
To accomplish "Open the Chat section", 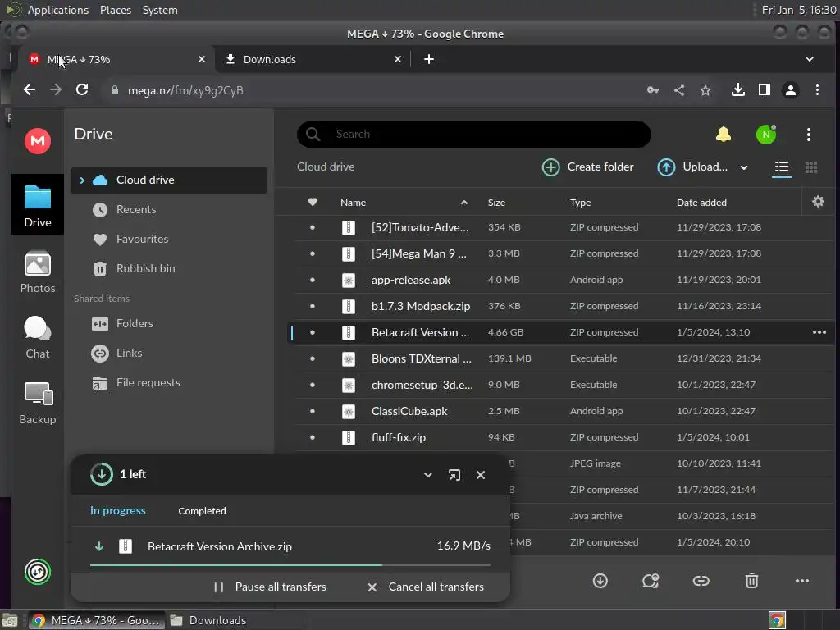I will (38, 337).
